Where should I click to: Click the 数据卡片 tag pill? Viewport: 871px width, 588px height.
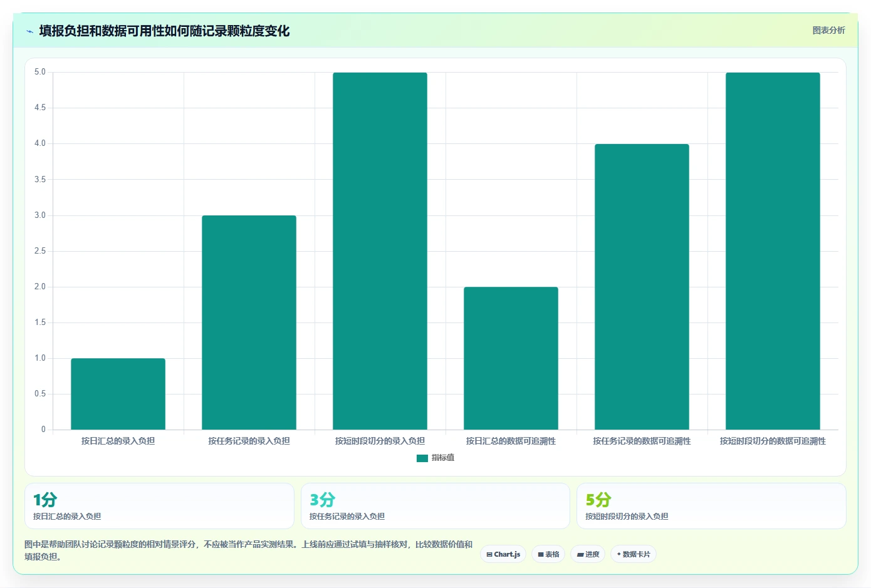coord(634,554)
